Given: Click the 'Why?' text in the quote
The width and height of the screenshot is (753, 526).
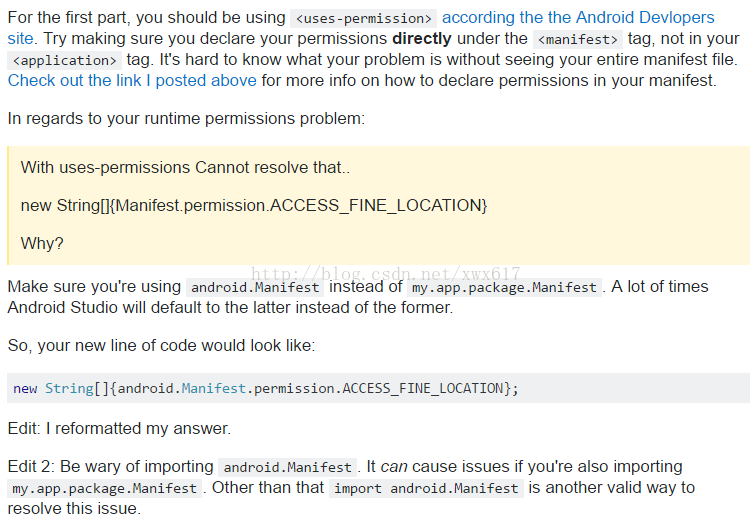Looking at the screenshot, I should point(42,244).
